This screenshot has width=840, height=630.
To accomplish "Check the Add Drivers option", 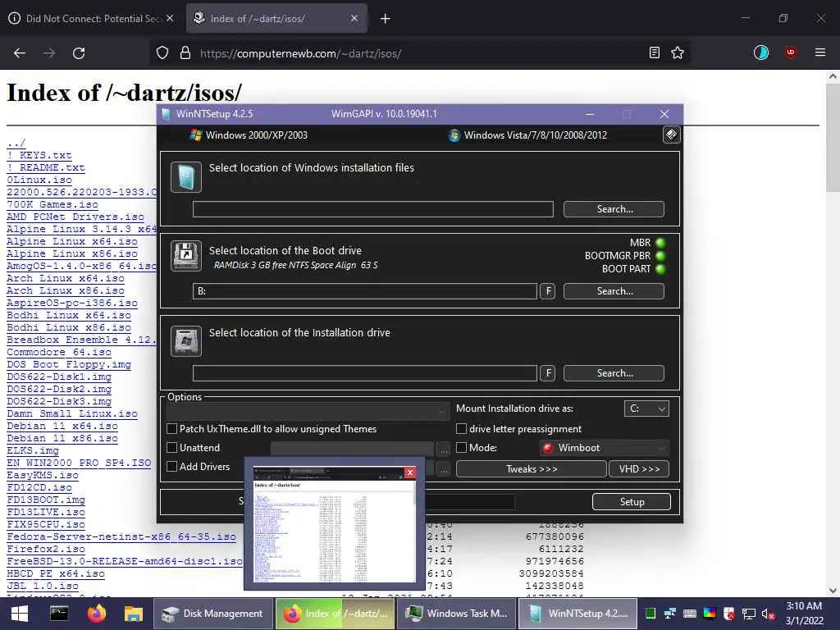I will point(172,467).
